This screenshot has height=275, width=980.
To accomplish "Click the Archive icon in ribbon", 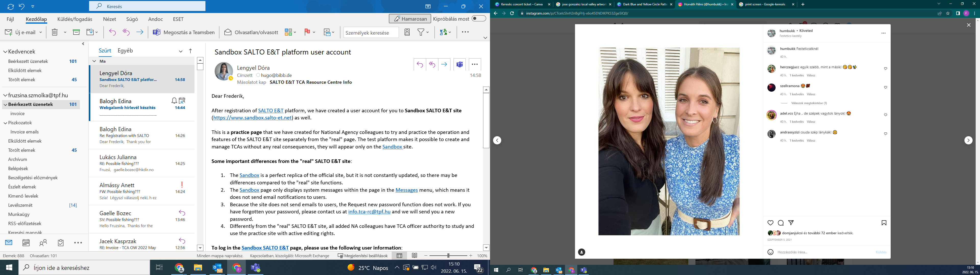I will (76, 32).
